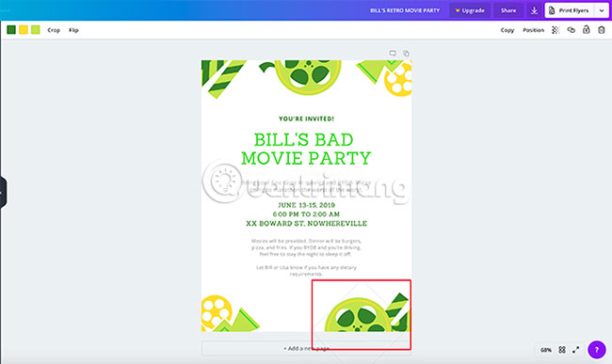Click the add comment icon above page
The image size is (612, 364).
point(393,54)
